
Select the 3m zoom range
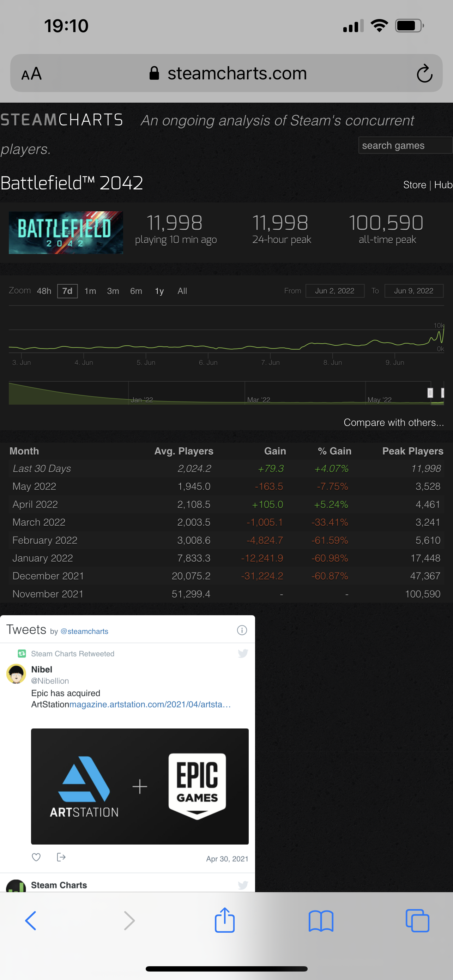pyautogui.click(x=113, y=291)
